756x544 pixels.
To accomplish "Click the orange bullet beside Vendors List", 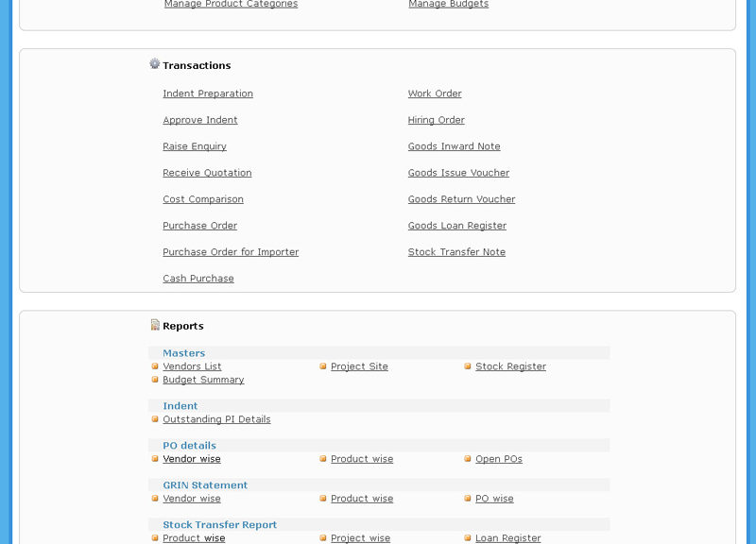I will 155,366.
